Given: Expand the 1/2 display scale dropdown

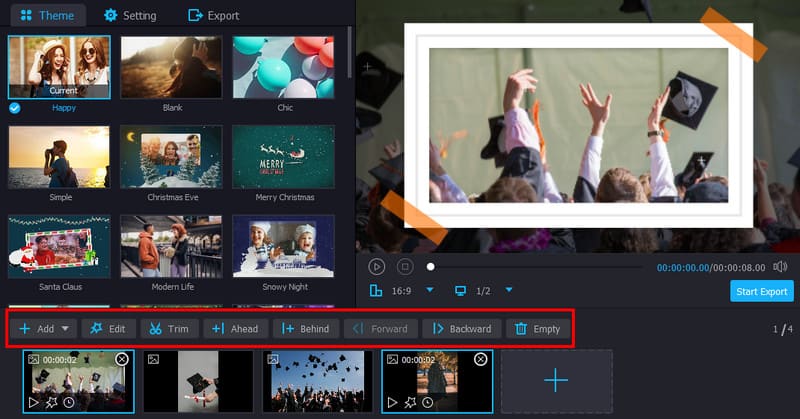Looking at the screenshot, I should point(508,290).
